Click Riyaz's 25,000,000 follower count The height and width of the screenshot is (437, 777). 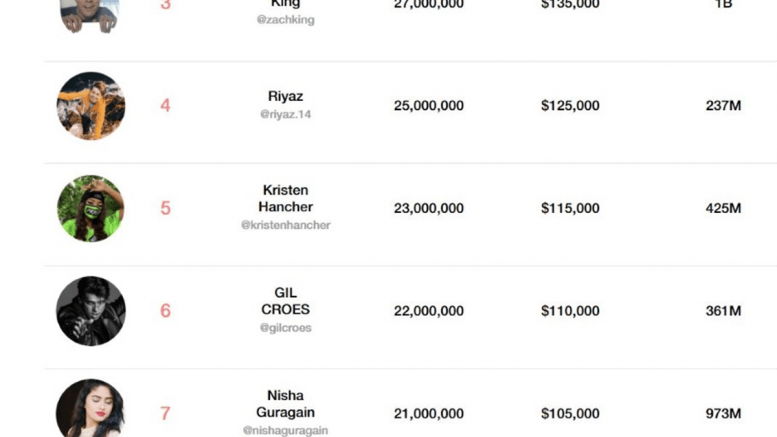pyautogui.click(x=428, y=105)
